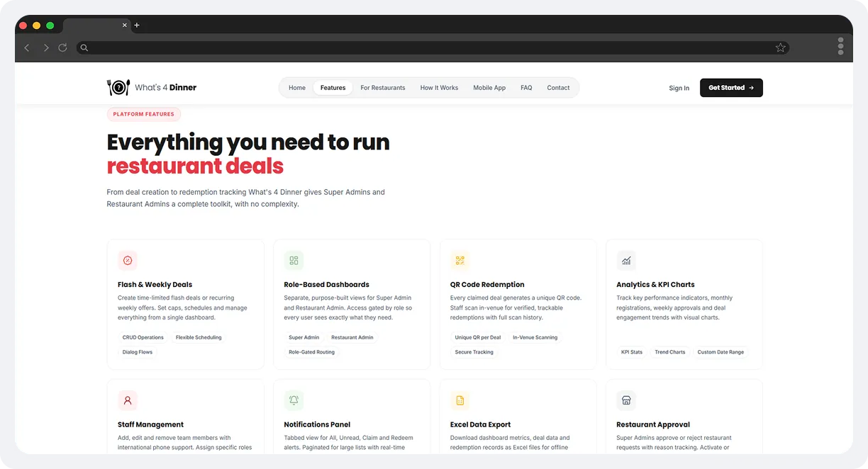
Task: Click the Analytics & KPI Charts icon
Action: point(626,261)
